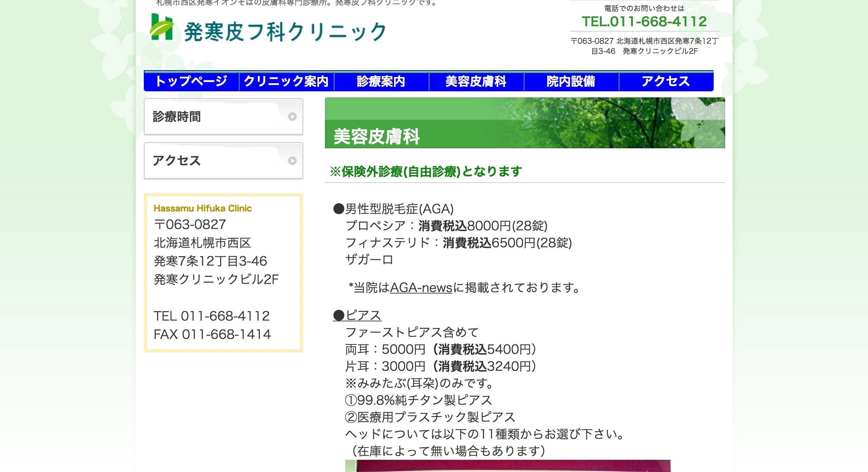The width and height of the screenshot is (868, 472).
Task: Open クリニック案内 navigation item
Action: click(286, 81)
